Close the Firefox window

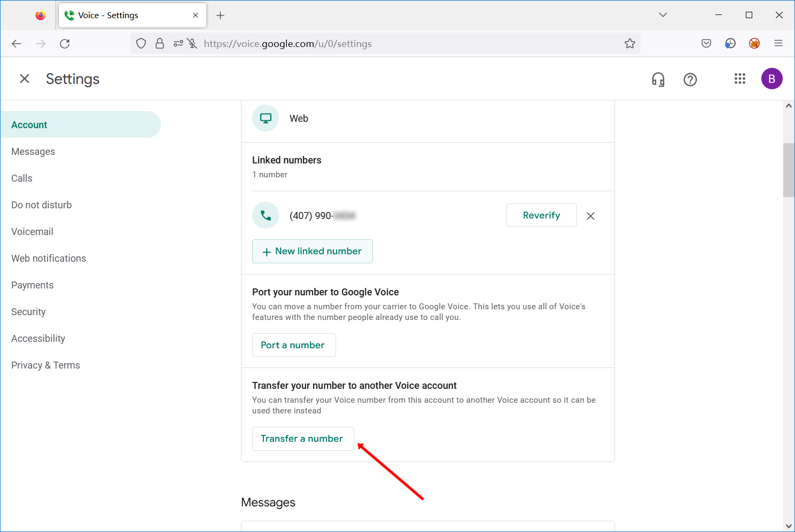coord(779,15)
